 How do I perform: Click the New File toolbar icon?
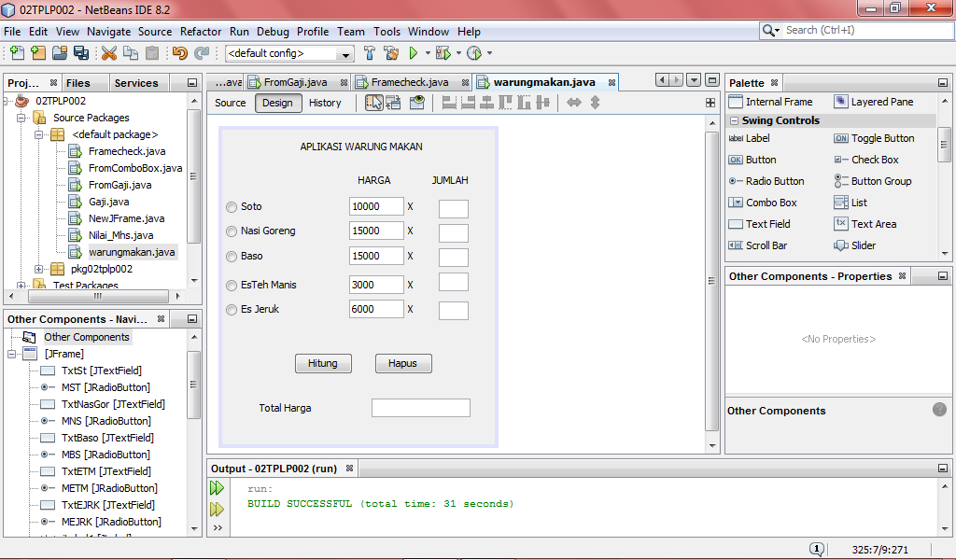(17, 53)
